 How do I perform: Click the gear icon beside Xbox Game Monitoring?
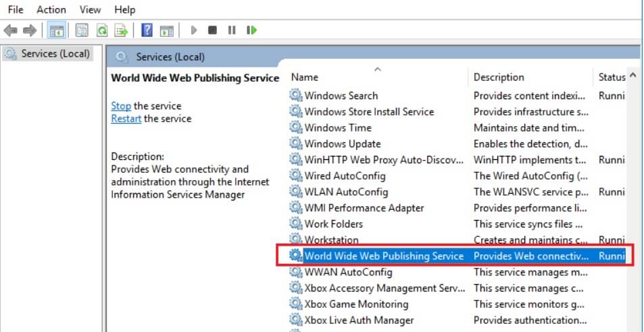[296, 304]
